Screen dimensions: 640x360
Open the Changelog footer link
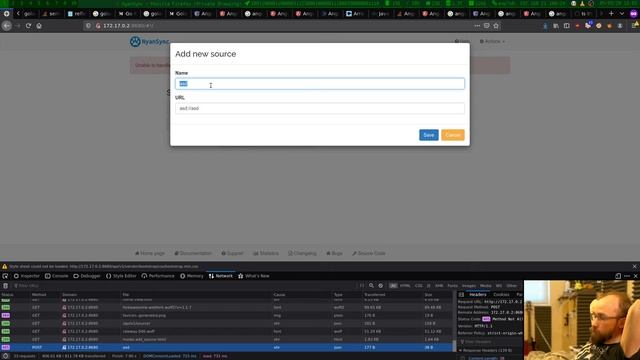302,253
